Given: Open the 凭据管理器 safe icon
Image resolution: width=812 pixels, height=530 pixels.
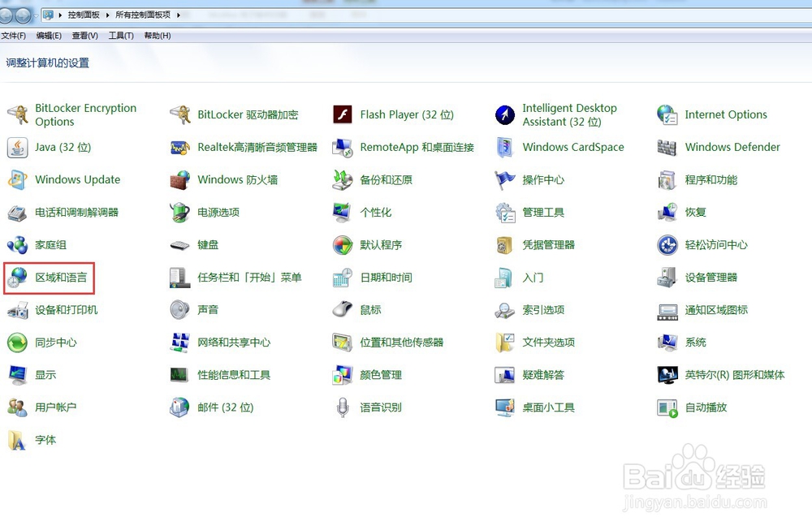Looking at the screenshot, I should point(505,245).
